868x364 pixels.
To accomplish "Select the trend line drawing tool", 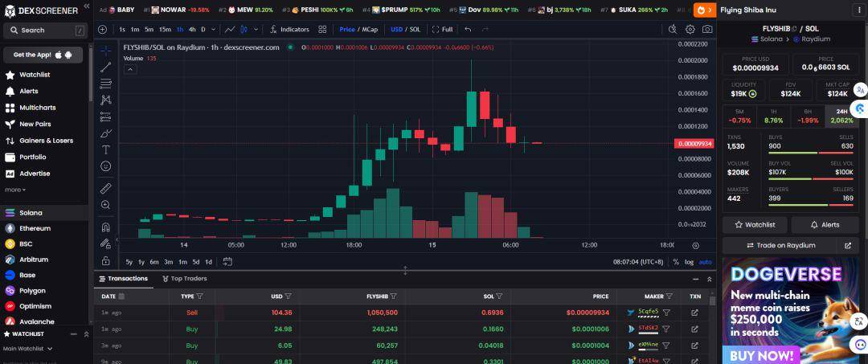I will coord(106,67).
